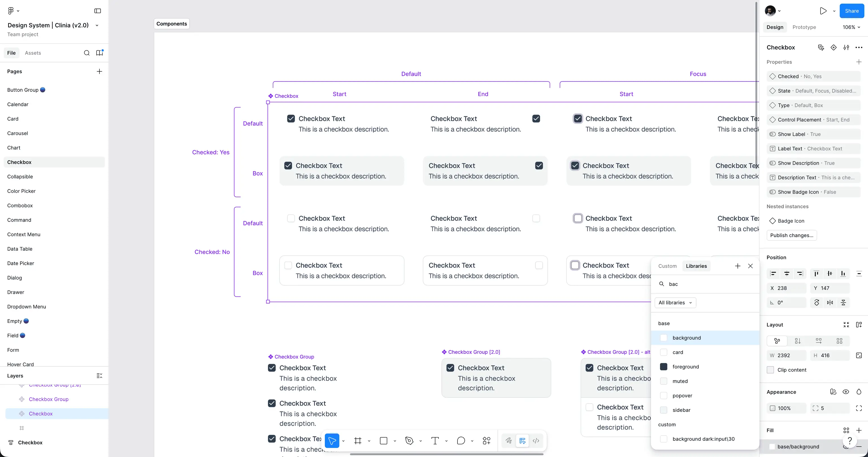Close the color libraries popup

[750, 266]
